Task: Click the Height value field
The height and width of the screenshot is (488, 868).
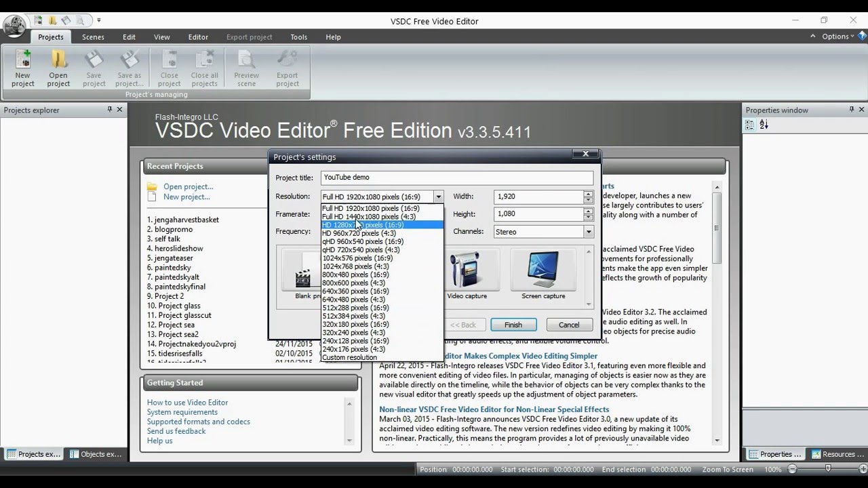Action: pos(538,213)
